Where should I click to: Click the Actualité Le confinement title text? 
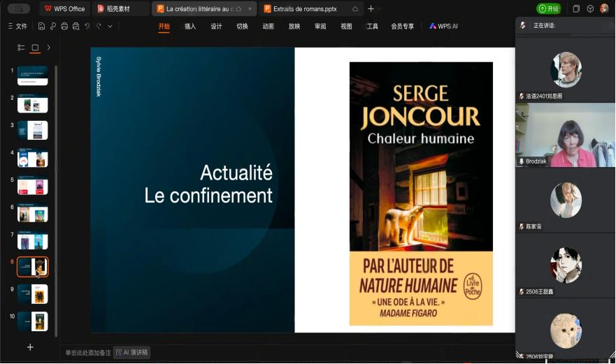(208, 184)
